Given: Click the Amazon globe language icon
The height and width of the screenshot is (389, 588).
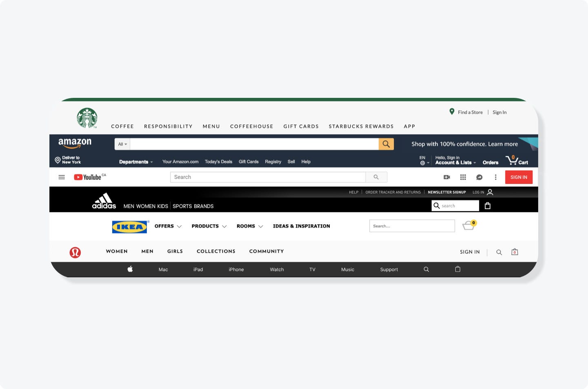Looking at the screenshot, I should click(x=422, y=163).
